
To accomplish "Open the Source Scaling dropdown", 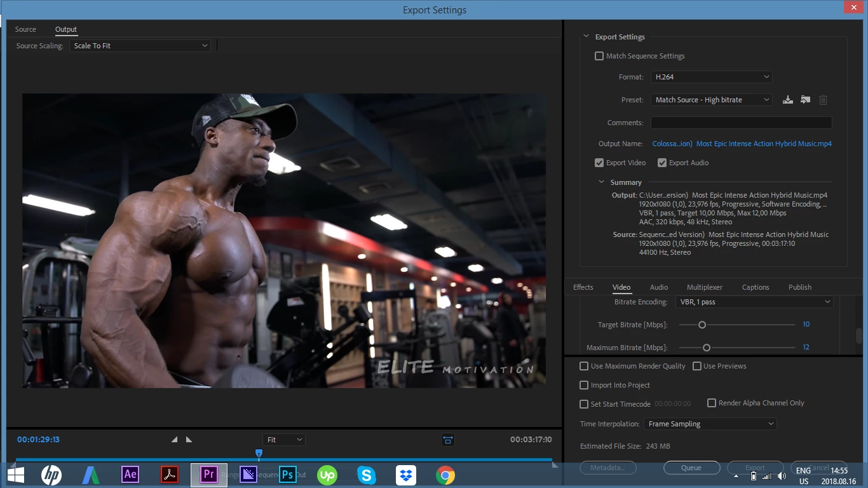I will point(140,46).
